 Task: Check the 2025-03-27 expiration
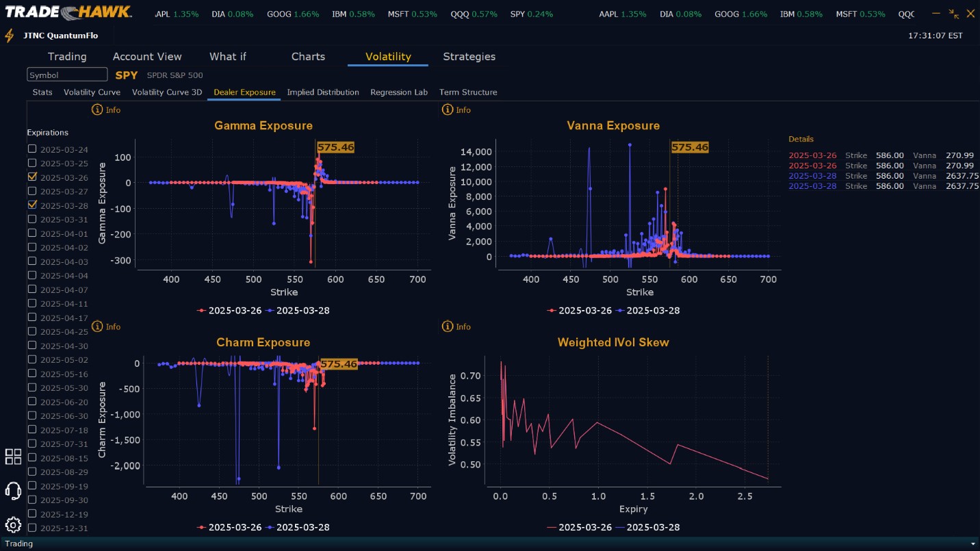point(32,191)
